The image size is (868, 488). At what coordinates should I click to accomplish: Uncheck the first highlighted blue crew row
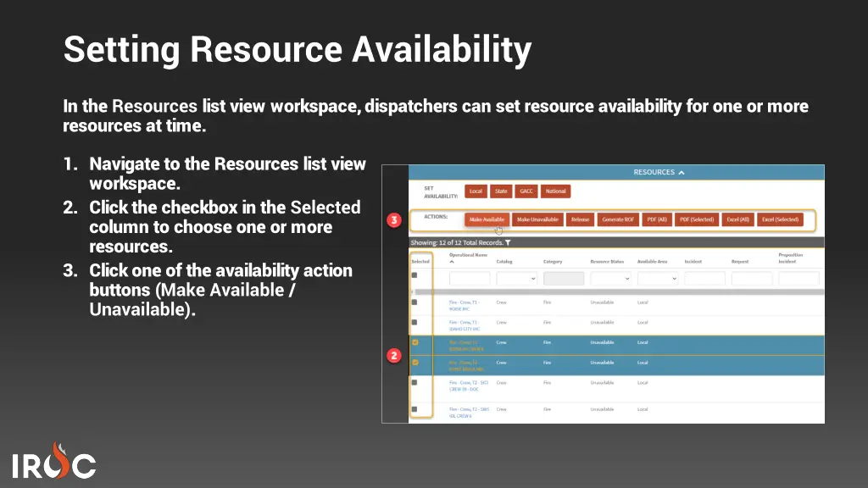(415, 342)
